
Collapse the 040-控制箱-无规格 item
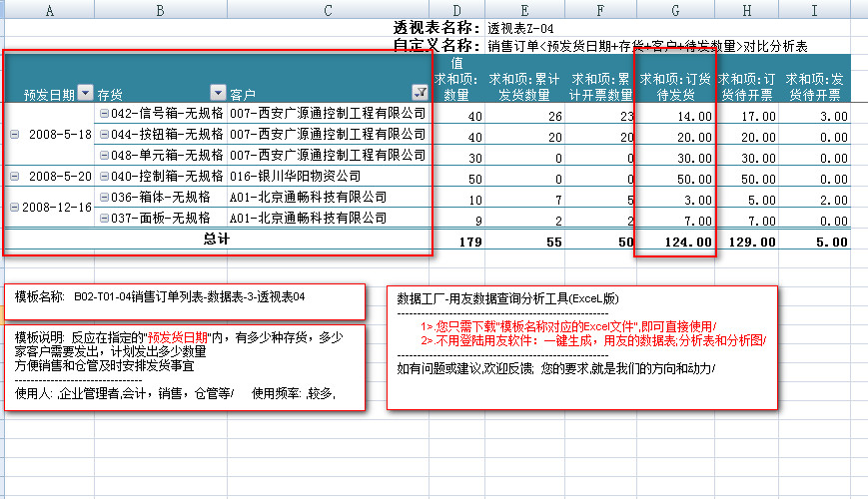(104, 176)
